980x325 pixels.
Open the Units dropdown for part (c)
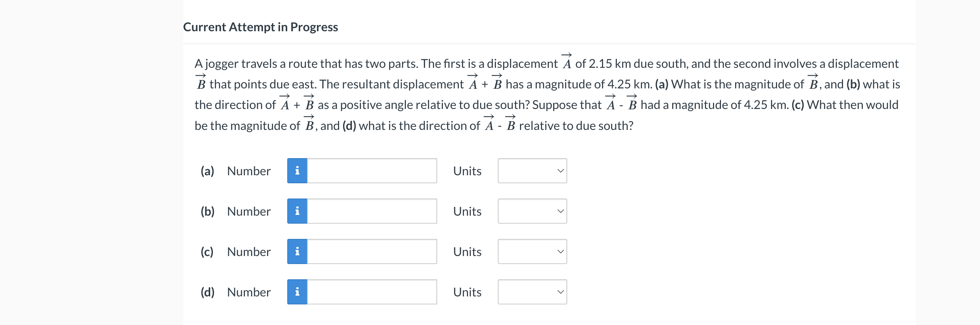pyautogui.click(x=532, y=251)
